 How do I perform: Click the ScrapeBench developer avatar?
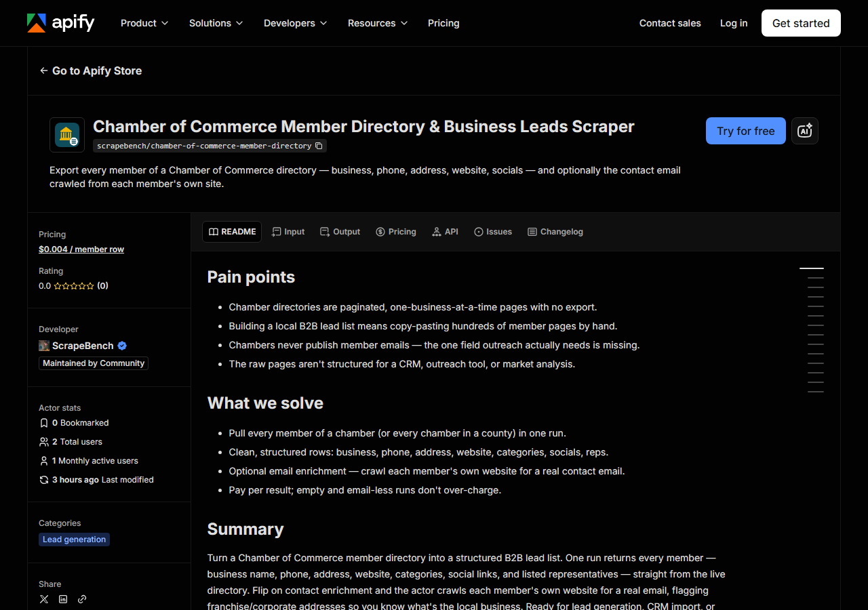(x=44, y=346)
